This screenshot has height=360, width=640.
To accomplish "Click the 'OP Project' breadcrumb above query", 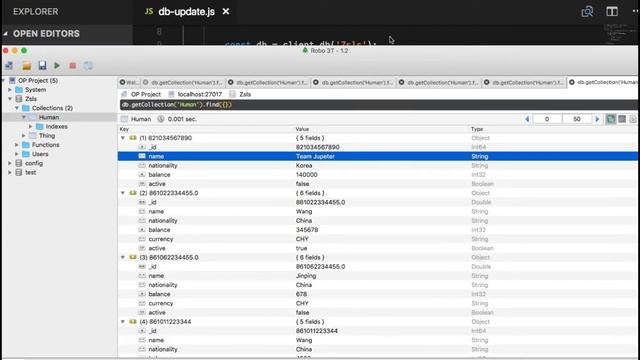I will [x=146, y=94].
